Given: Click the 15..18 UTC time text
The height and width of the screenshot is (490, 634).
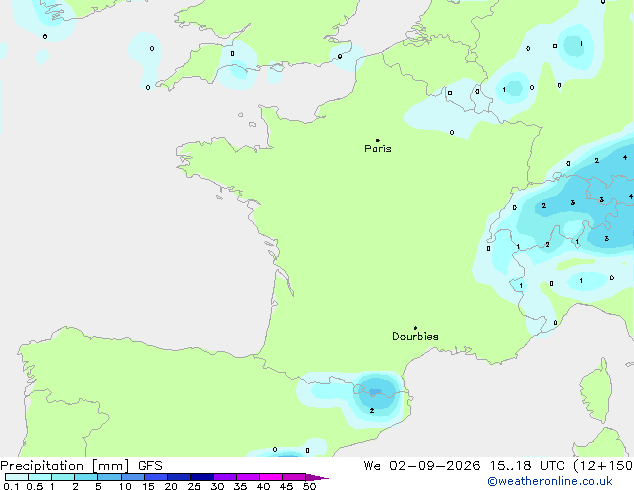Looking at the screenshot, I should (527, 466).
